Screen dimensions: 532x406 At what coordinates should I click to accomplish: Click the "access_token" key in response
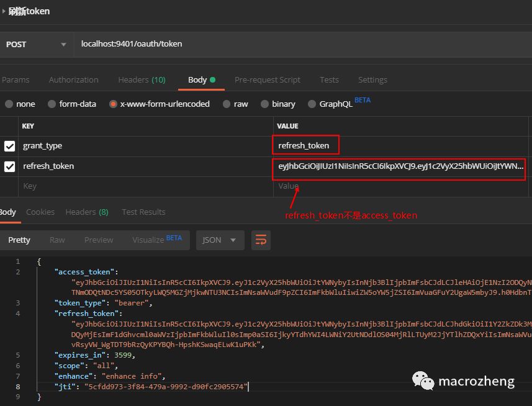click(84, 272)
